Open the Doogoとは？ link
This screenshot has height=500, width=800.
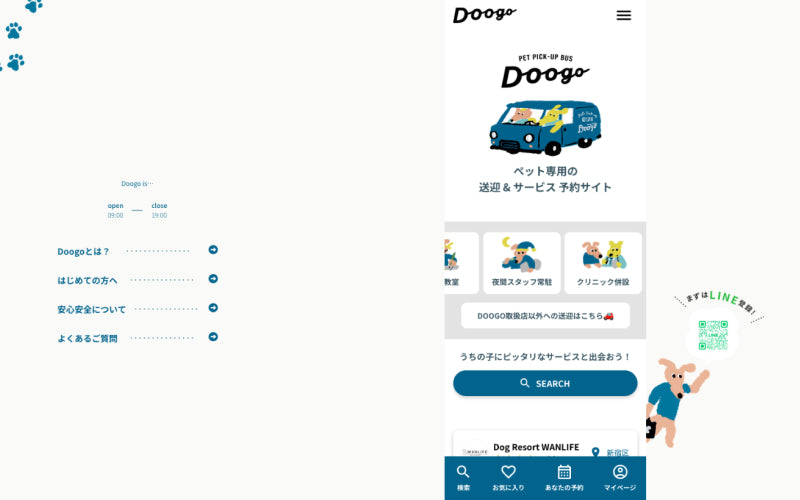(x=84, y=251)
